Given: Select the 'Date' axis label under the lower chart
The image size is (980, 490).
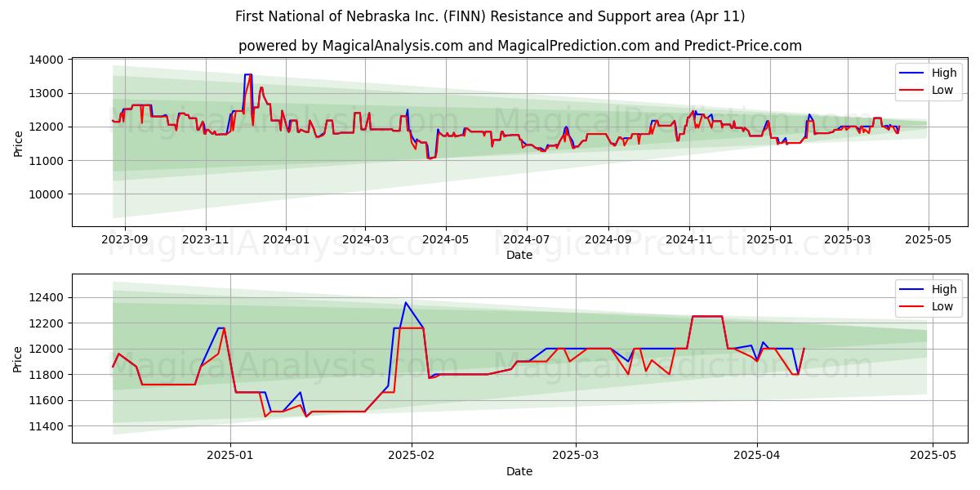Looking at the screenshot, I should pyautogui.click(x=519, y=471).
